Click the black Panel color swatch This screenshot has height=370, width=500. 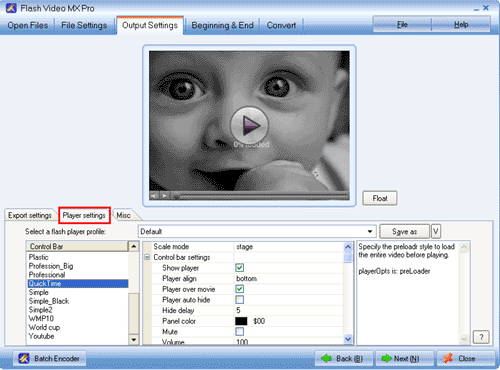point(241,321)
